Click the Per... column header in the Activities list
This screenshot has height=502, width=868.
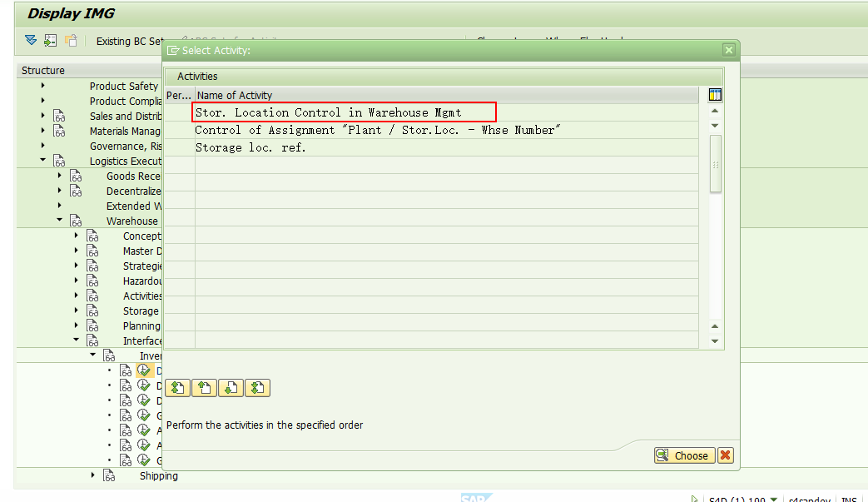(177, 95)
